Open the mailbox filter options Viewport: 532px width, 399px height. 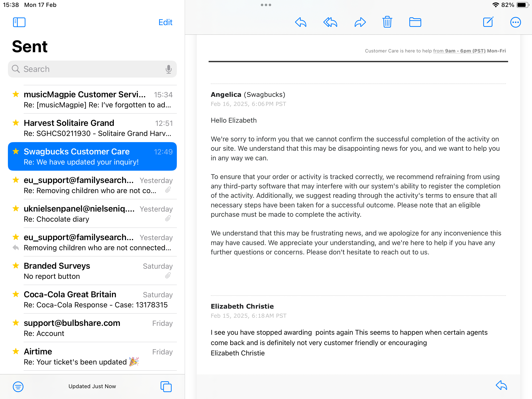[x=18, y=386]
